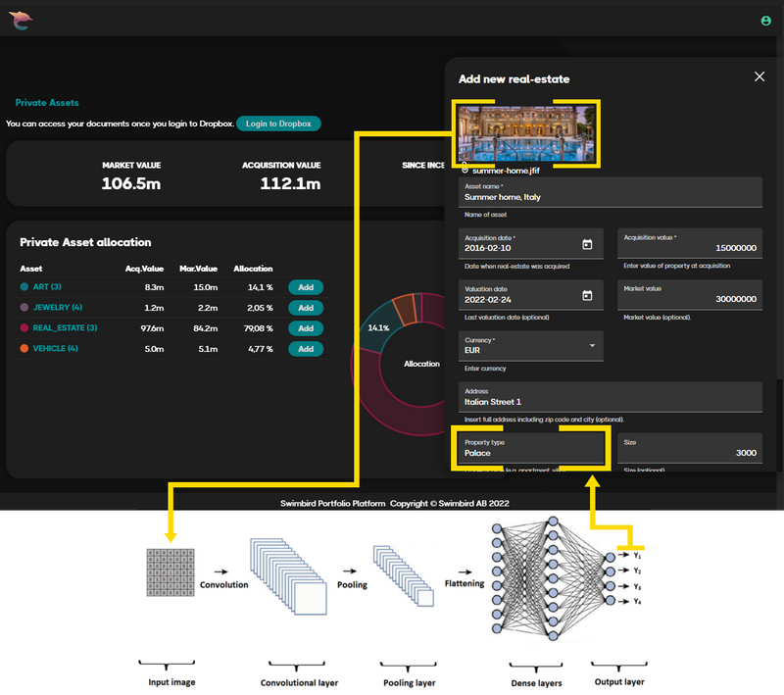Click the Asset name field showing Summer home, Italy

tap(608, 192)
